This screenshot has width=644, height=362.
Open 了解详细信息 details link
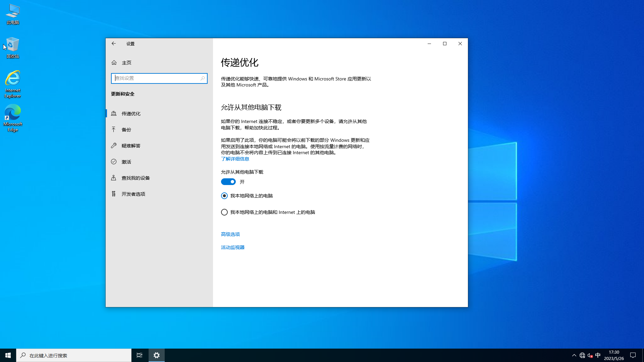(x=235, y=159)
